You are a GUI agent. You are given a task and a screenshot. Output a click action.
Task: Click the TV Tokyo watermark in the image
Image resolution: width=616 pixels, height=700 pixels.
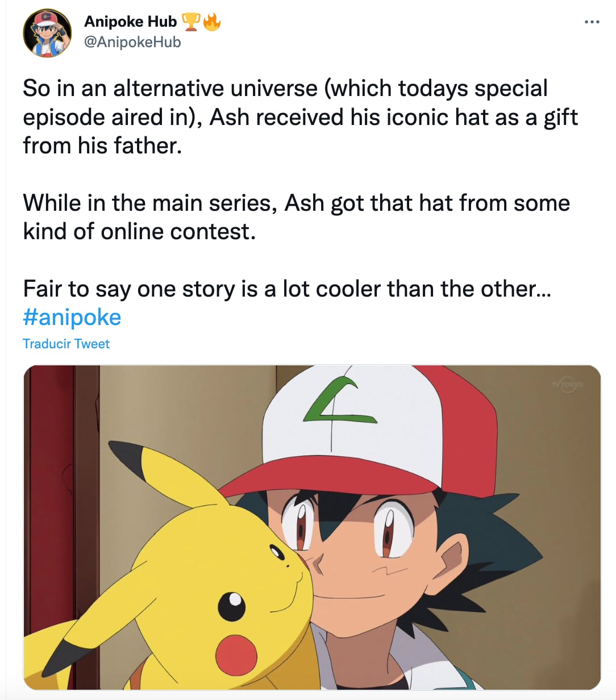567,385
